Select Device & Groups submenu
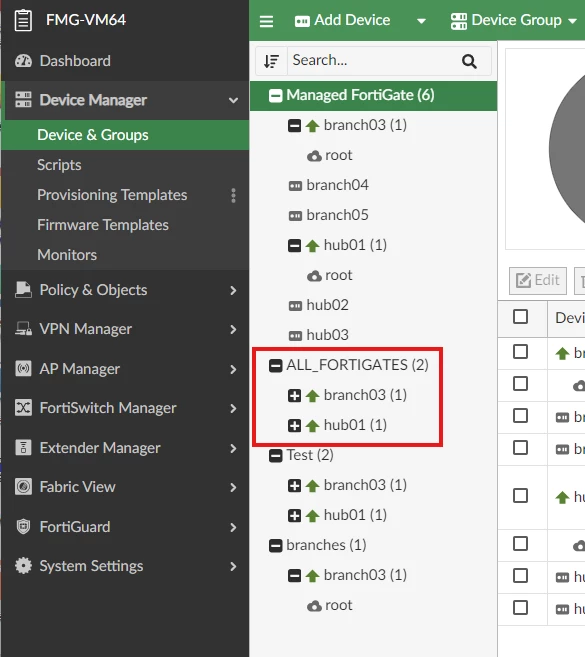 [125, 135]
